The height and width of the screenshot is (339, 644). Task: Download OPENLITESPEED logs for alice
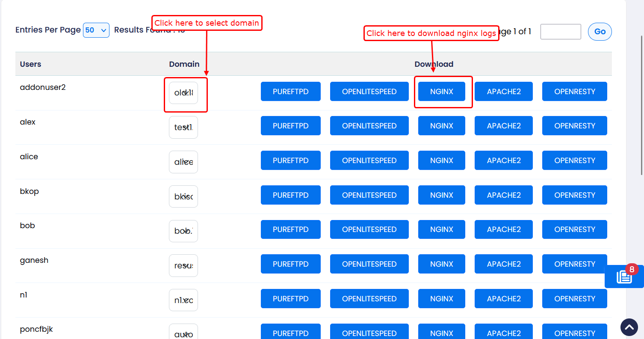coord(369,161)
